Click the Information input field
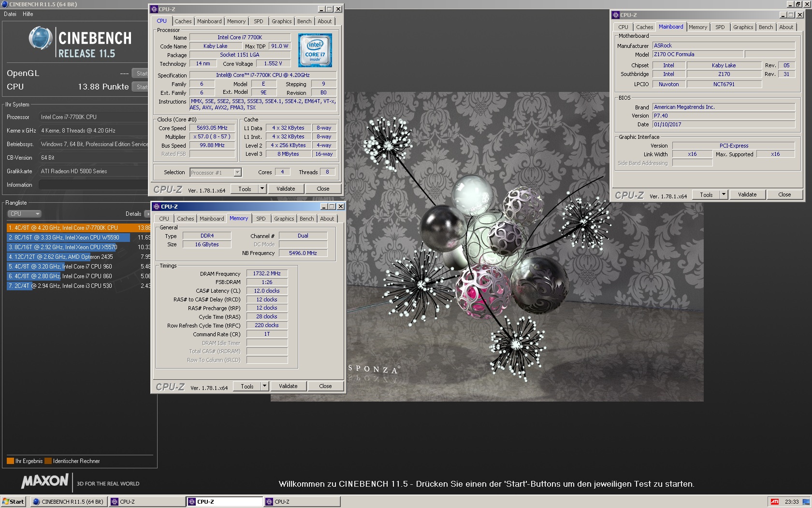The image size is (812, 508). tap(93, 185)
